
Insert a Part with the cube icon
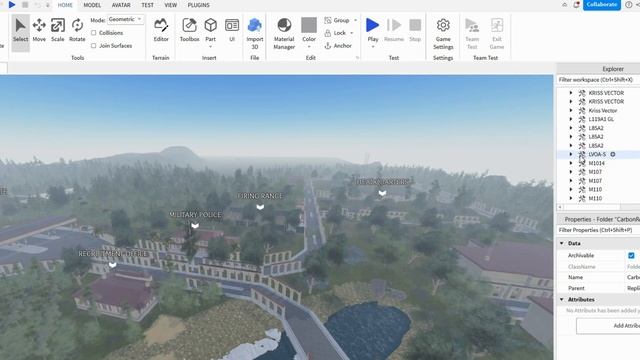(x=211, y=25)
